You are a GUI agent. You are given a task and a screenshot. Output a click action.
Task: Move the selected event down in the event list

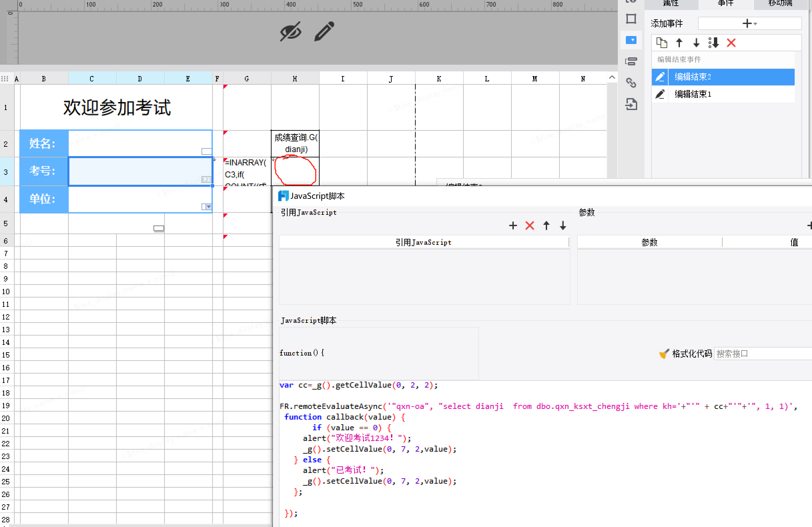click(x=696, y=43)
